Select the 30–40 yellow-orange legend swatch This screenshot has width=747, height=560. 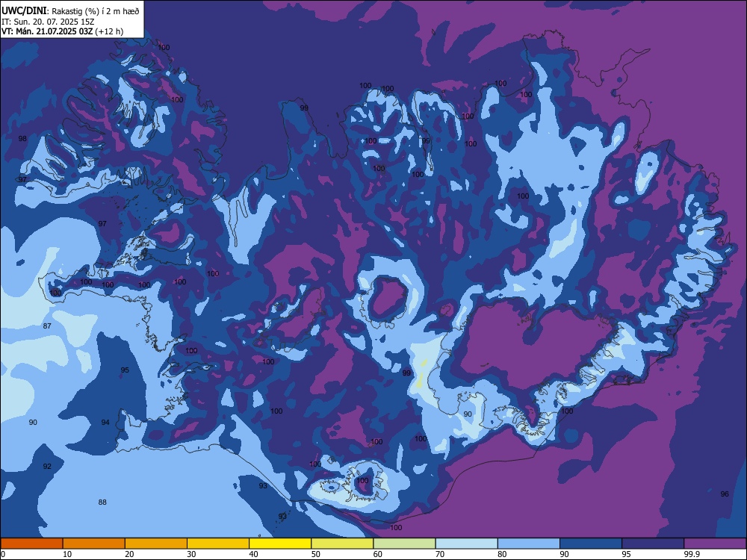(x=218, y=544)
